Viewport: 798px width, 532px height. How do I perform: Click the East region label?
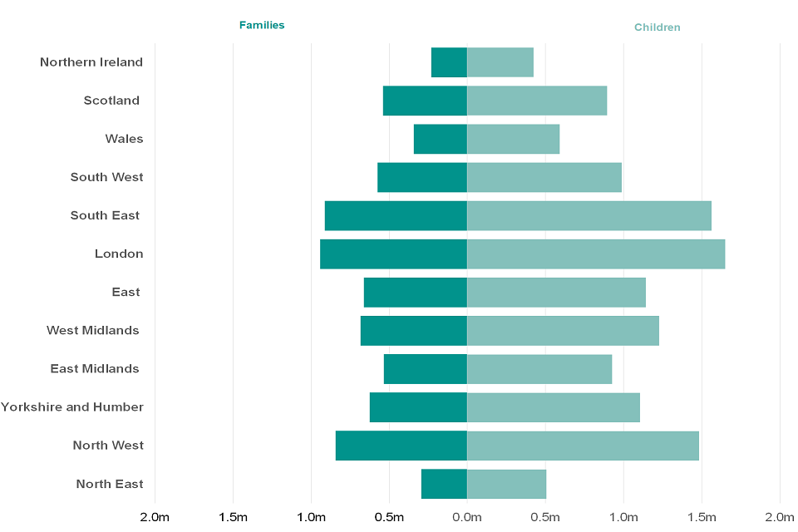click(126, 292)
